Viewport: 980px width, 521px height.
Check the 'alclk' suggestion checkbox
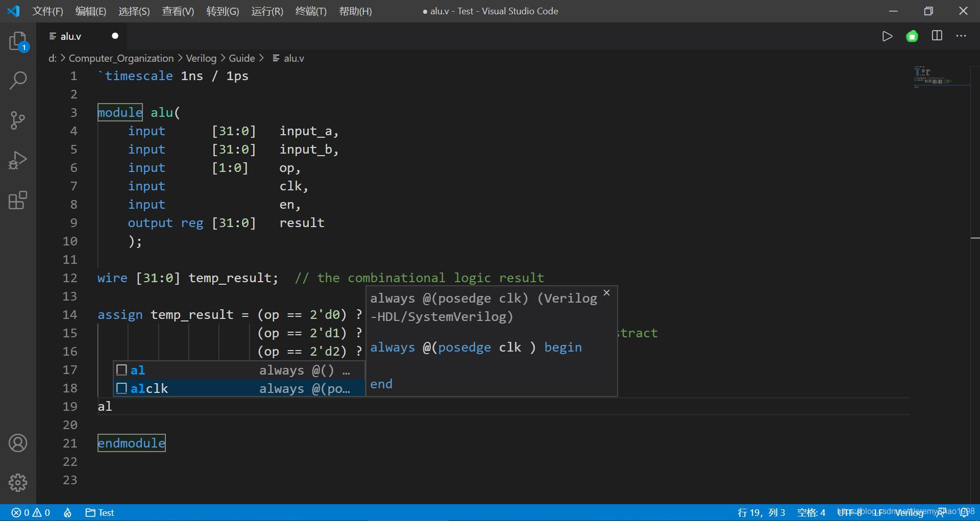121,388
